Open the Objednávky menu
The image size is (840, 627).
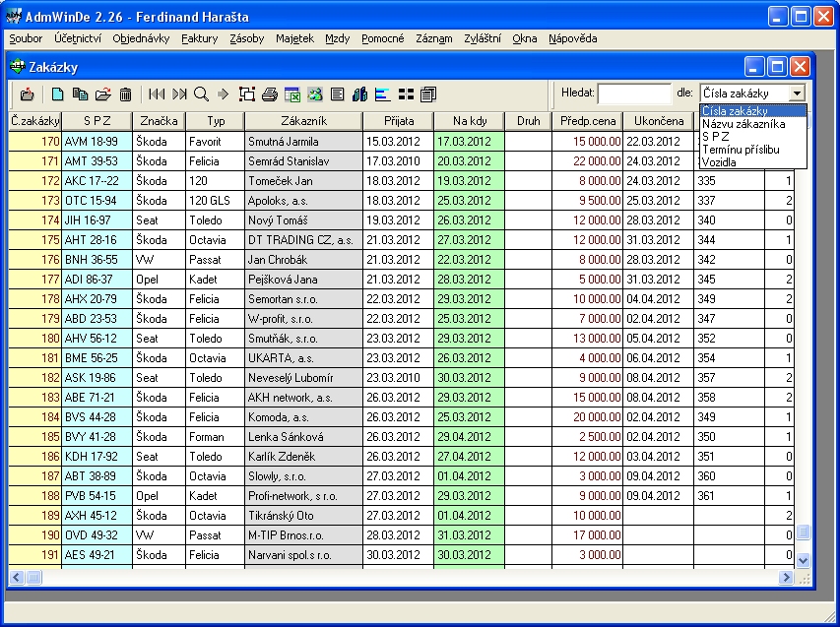point(141,38)
